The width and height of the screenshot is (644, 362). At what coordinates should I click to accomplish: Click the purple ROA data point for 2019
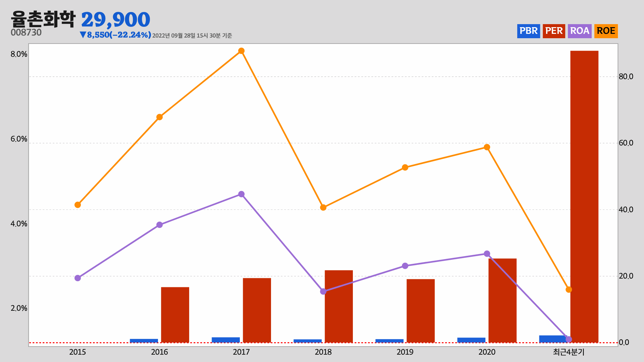click(405, 266)
